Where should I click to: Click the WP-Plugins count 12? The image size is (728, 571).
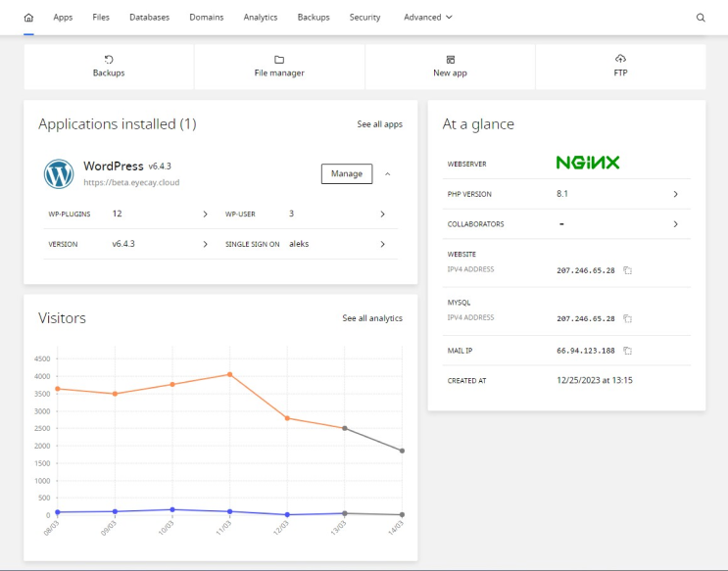tap(117, 214)
